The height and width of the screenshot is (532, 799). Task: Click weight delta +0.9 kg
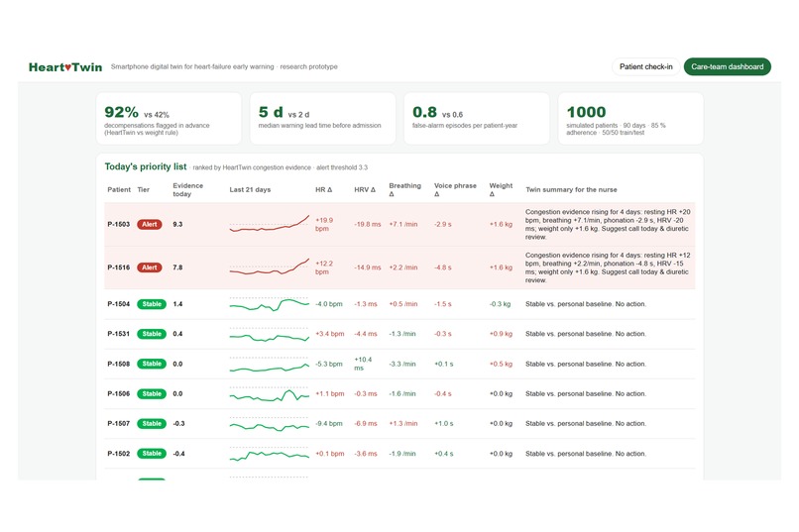tap(501, 334)
